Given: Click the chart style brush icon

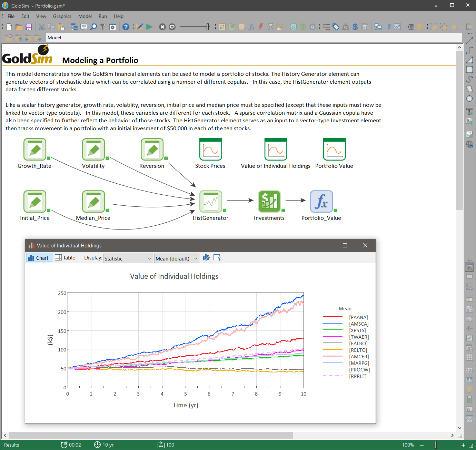Looking at the screenshot, I should pos(206,258).
